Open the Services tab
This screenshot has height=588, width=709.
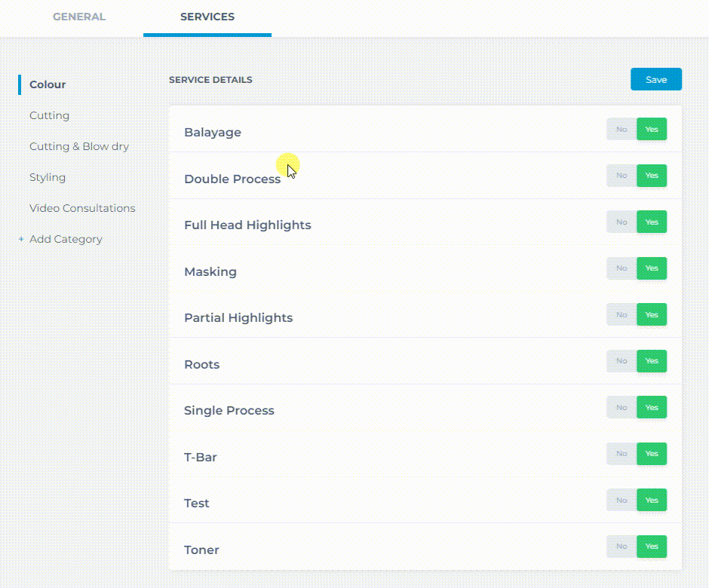207,17
